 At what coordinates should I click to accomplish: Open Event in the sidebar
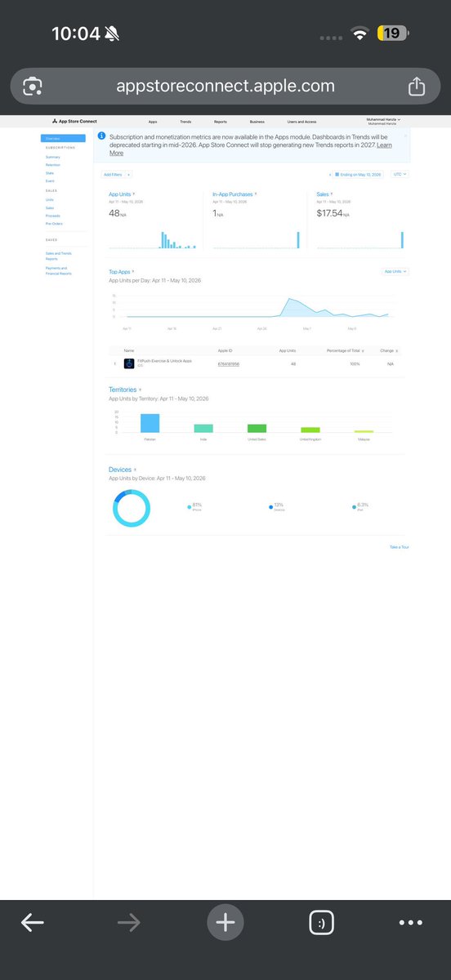(50, 180)
